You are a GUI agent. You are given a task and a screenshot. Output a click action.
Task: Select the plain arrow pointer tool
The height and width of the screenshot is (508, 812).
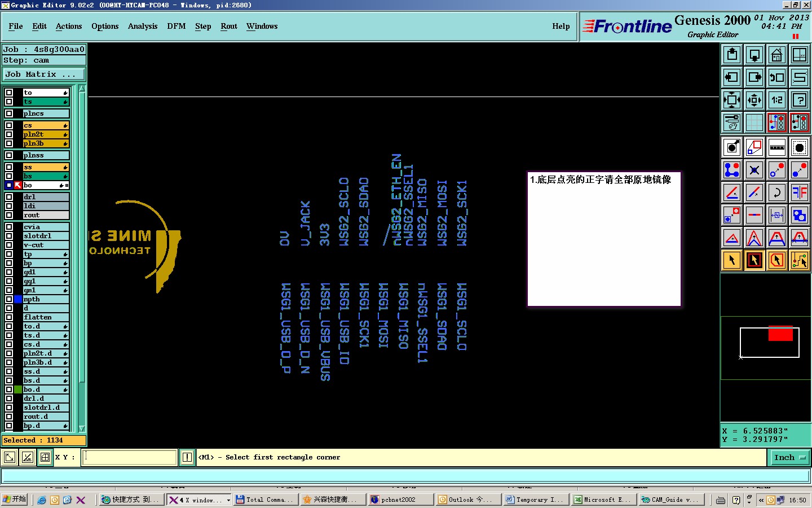click(732, 260)
